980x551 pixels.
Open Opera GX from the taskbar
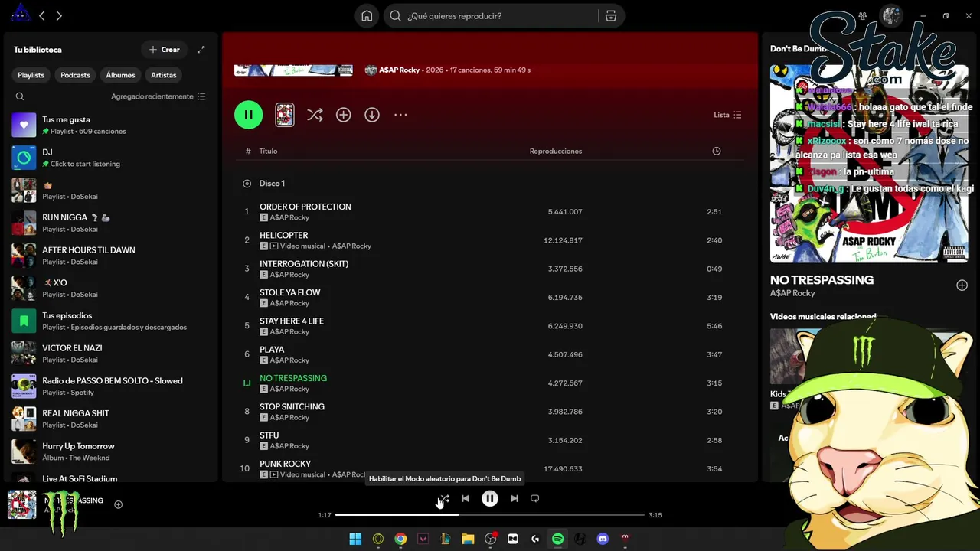[378, 539]
